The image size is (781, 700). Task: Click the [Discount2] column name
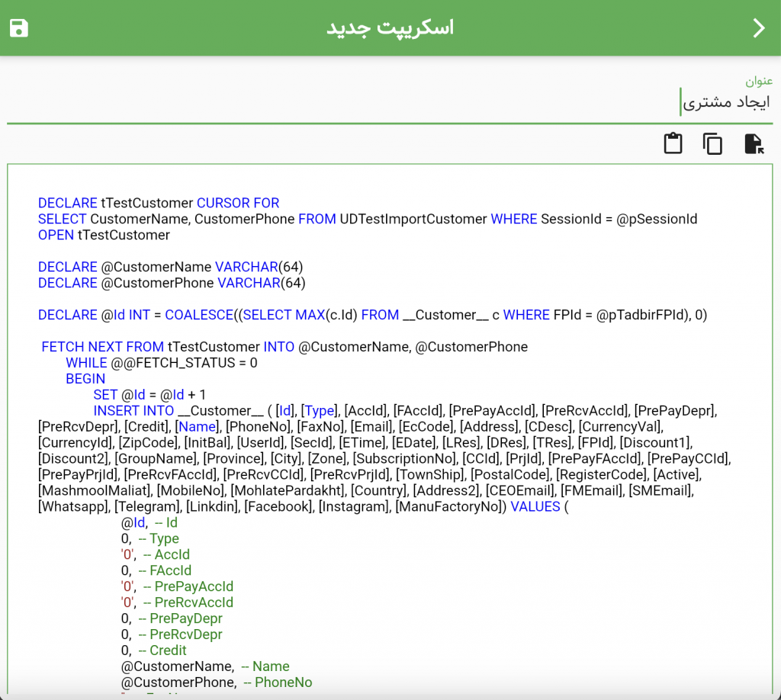click(x=73, y=458)
